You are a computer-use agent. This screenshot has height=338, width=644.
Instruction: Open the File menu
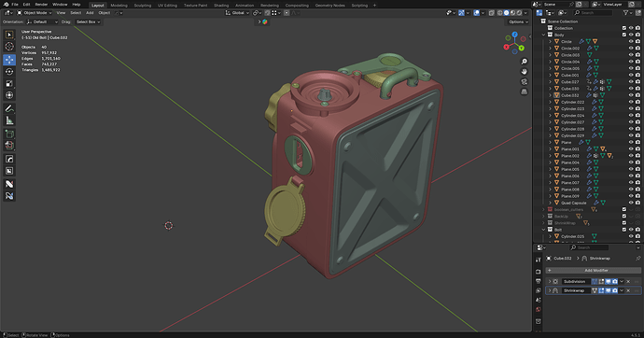pos(15,5)
